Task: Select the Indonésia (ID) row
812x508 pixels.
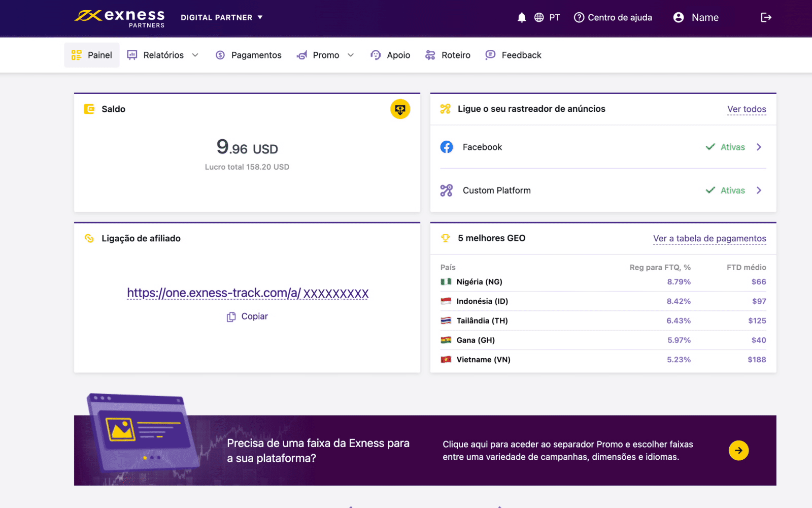Action: (603, 301)
